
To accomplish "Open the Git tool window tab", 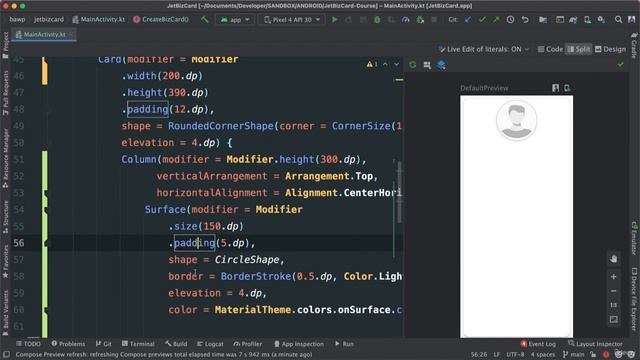I will point(104,344).
